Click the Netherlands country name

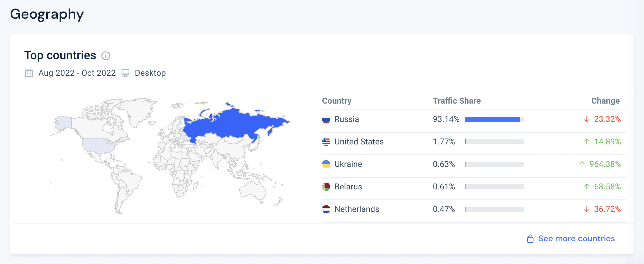(x=357, y=209)
